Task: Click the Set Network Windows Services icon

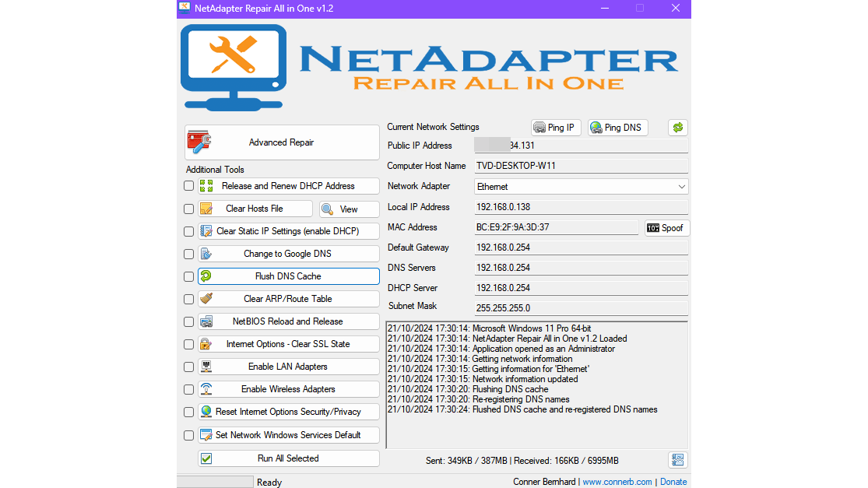Action: click(x=206, y=435)
